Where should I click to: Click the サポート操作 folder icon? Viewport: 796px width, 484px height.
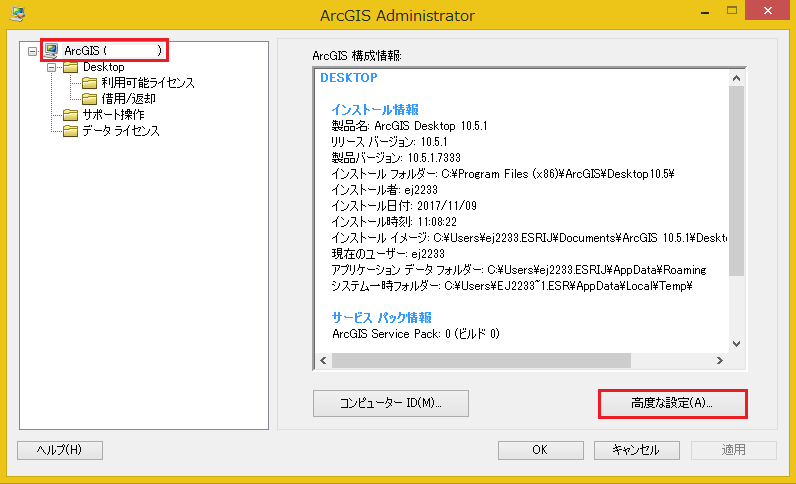[71, 115]
